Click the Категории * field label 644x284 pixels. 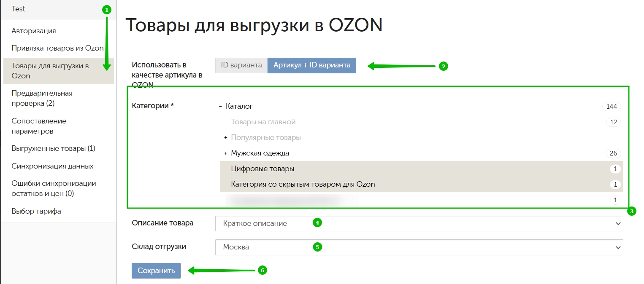tap(153, 106)
